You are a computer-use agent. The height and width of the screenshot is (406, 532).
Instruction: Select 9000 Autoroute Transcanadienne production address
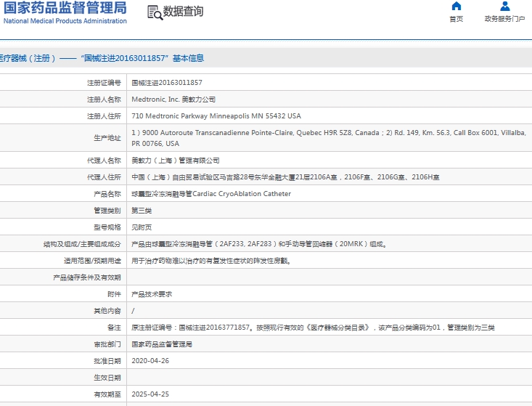329,138
